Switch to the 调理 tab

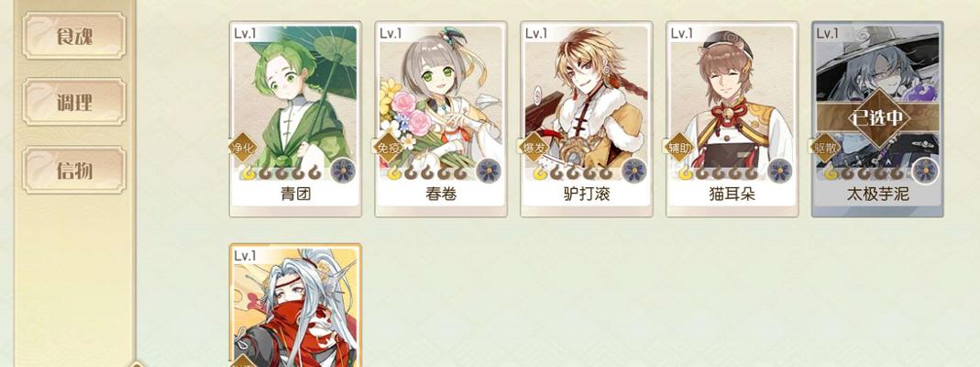tap(74, 102)
